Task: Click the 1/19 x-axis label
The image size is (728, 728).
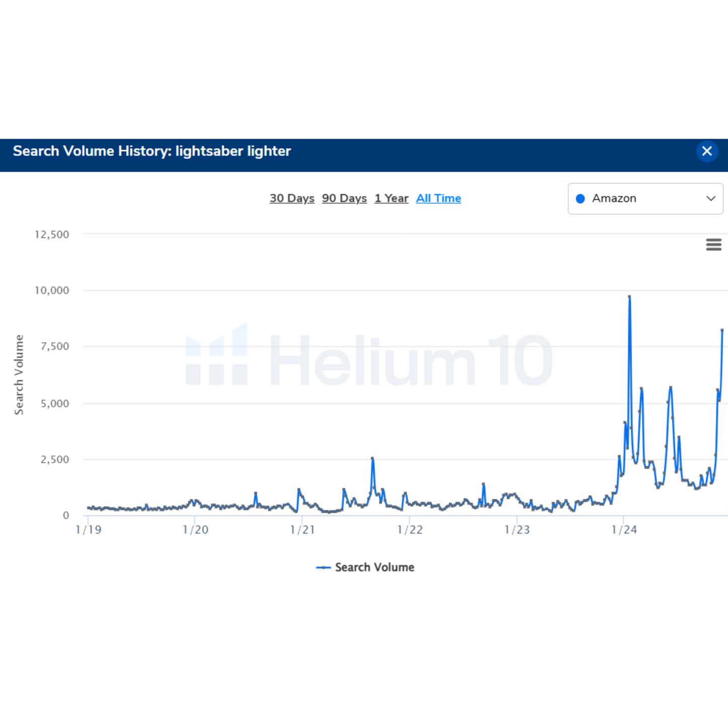Action: point(88,530)
